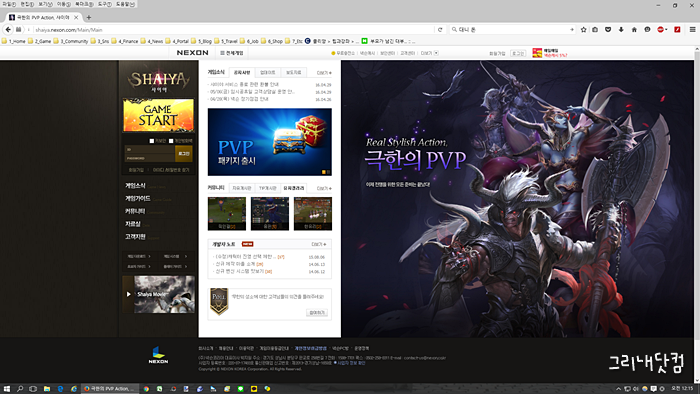The width and height of the screenshot is (700, 394).
Task: Open the Windows Start menu
Action: (x=7, y=389)
